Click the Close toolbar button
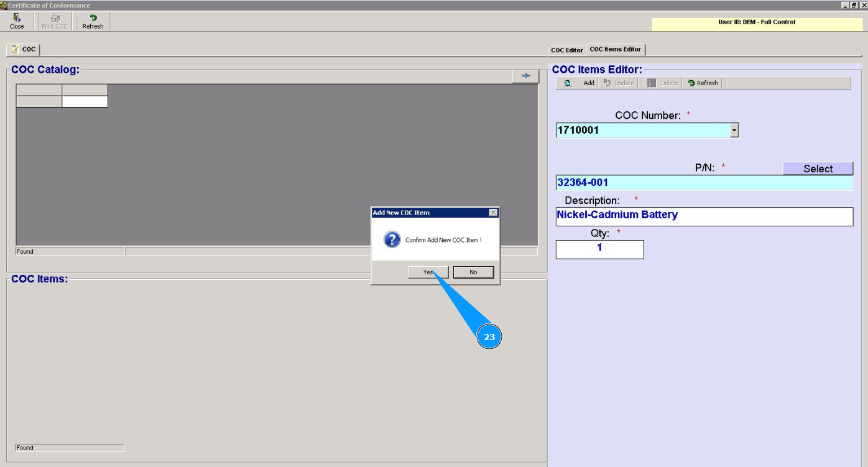Viewport: 868px width, 467px height. click(17, 22)
